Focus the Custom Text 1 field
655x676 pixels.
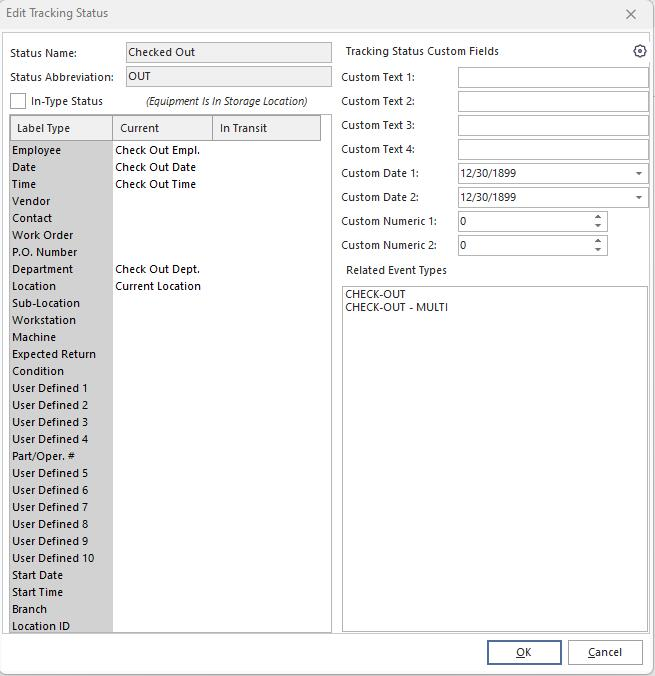point(552,77)
